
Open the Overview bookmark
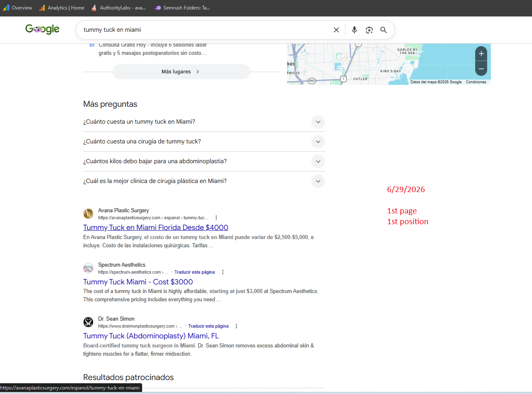tap(18, 8)
